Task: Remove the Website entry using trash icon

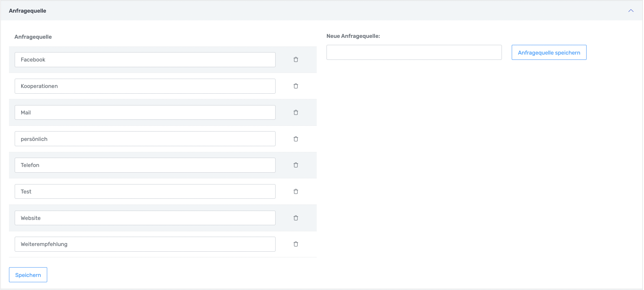Action: point(296,218)
